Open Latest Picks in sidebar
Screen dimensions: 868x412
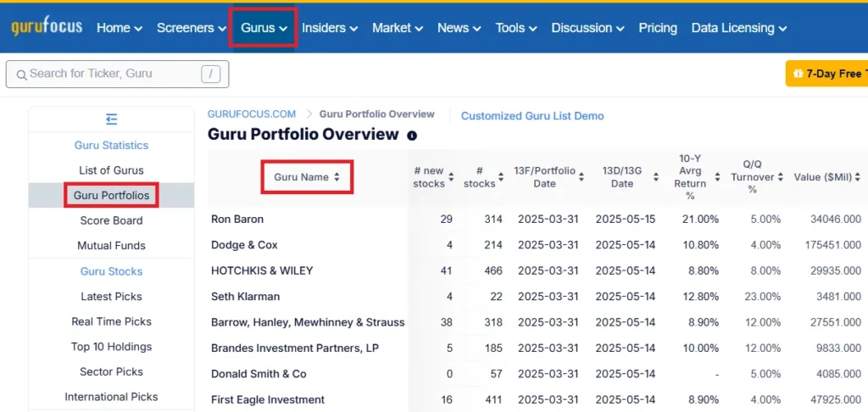coord(111,296)
